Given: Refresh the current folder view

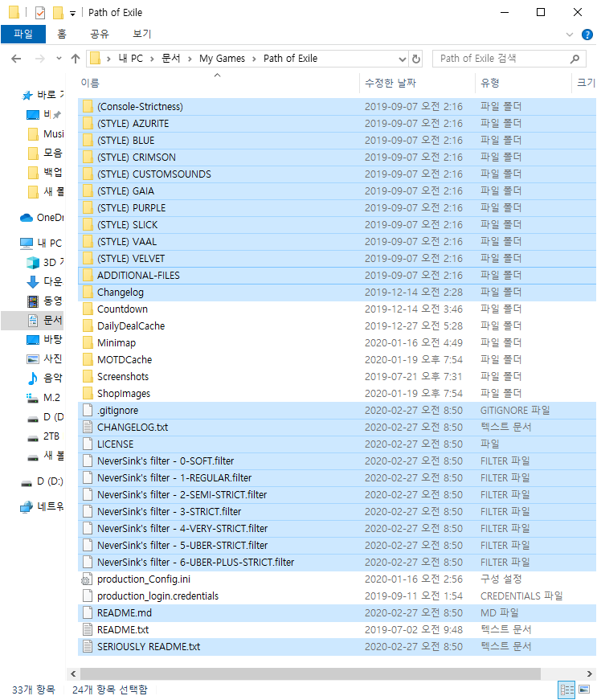Looking at the screenshot, I should 416,59.
